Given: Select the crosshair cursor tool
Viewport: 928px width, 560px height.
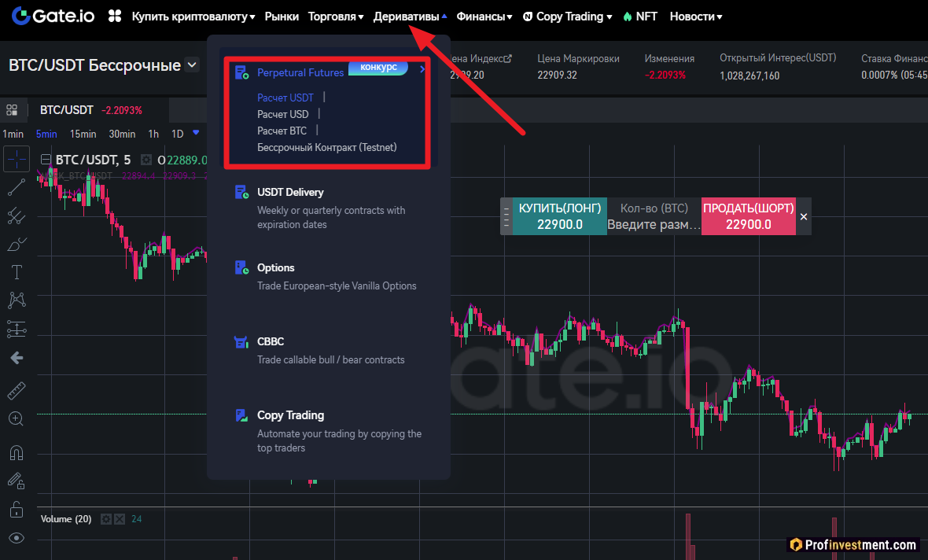Looking at the screenshot, I should 17,160.
